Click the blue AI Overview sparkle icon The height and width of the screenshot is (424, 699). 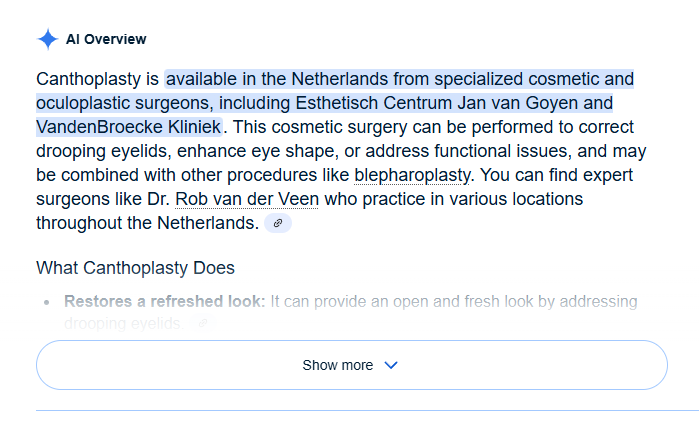[48, 39]
